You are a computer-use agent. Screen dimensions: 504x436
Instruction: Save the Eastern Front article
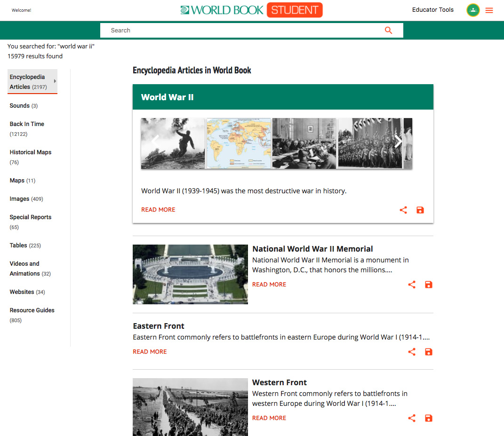[428, 351]
